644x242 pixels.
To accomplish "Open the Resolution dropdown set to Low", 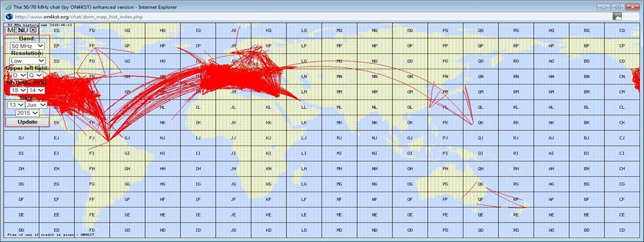I will coord(28,61).
